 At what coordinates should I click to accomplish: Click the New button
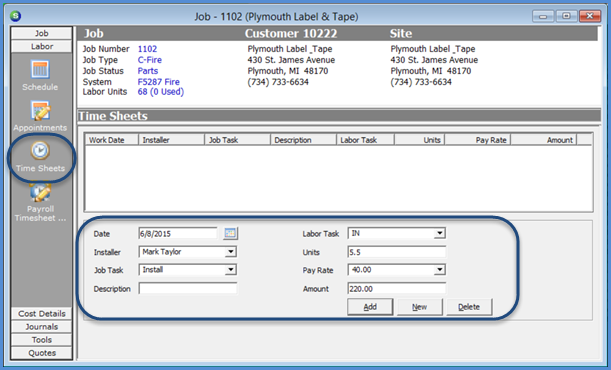[x=420, y=307]
